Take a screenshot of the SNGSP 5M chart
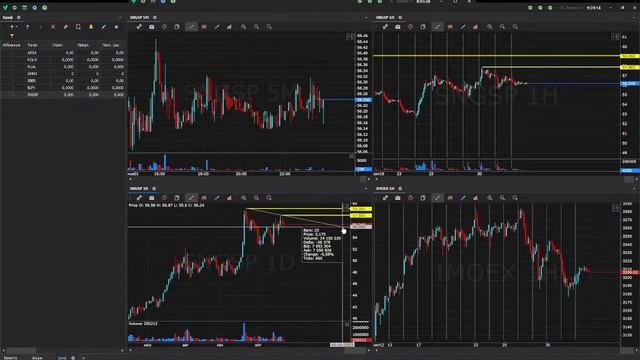This screenshot has height=360, width=640. click(x=151, y=27)
